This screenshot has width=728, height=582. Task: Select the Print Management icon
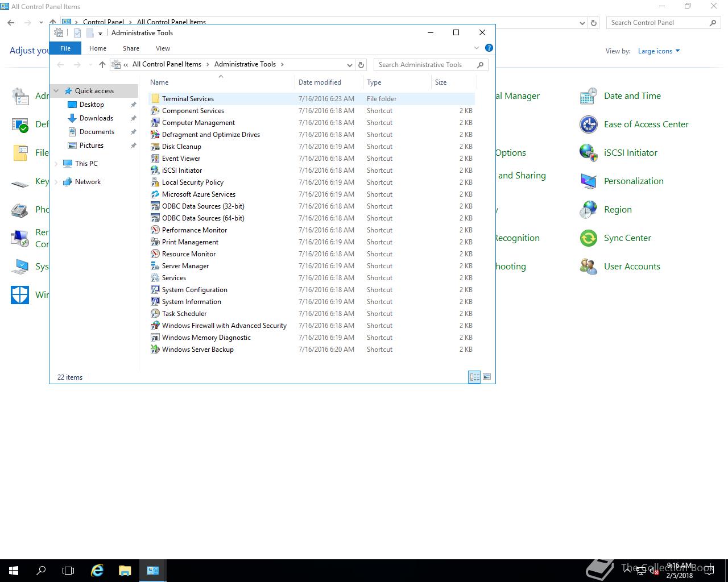[x=155, y=242]
